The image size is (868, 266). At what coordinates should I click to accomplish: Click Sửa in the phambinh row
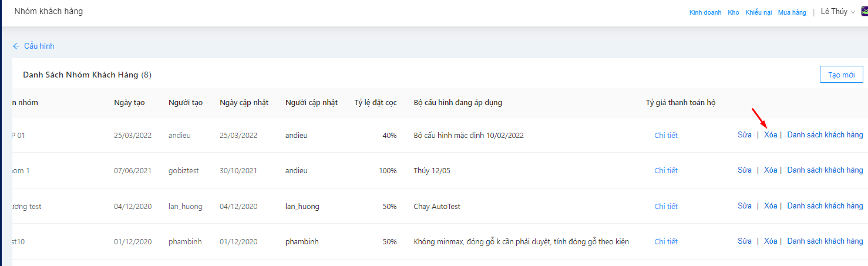click(745, 241)
